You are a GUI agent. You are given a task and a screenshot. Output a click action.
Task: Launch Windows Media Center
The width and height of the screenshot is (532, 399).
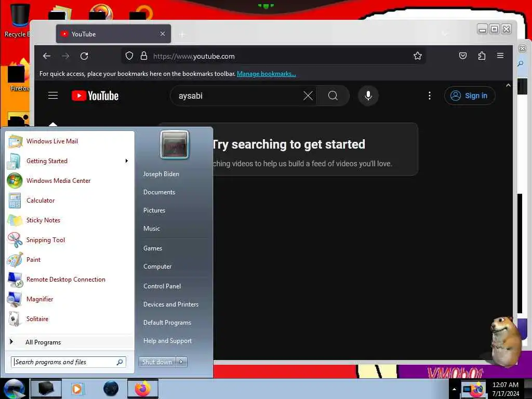(70, 180)
